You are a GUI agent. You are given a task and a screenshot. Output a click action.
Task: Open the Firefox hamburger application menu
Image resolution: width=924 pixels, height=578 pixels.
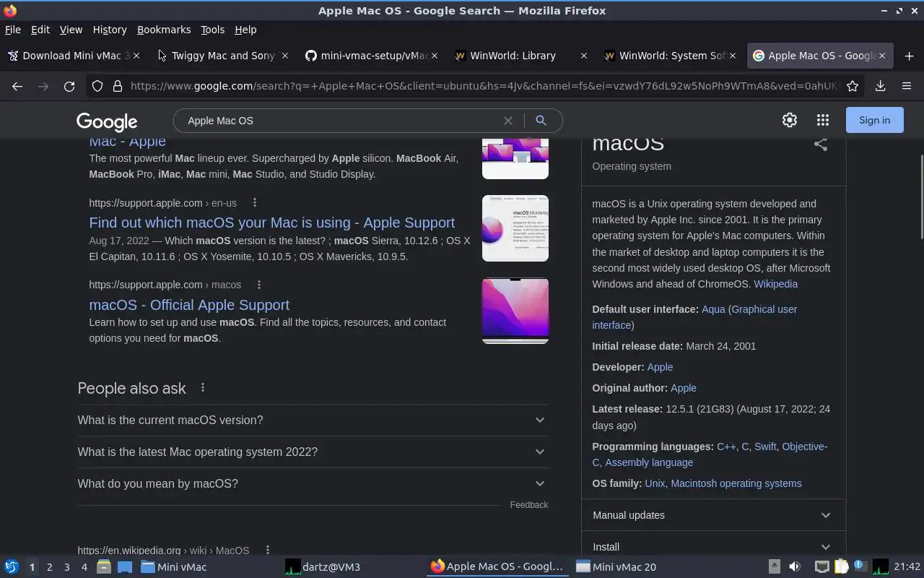click(907, 86)
